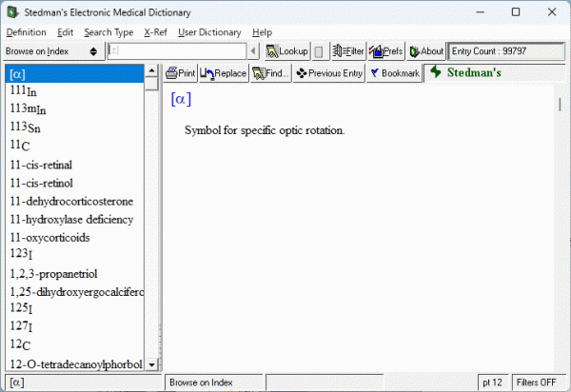
Task: Select the 123I index entry
Action: pyautogui.click(x=74, y=254)
